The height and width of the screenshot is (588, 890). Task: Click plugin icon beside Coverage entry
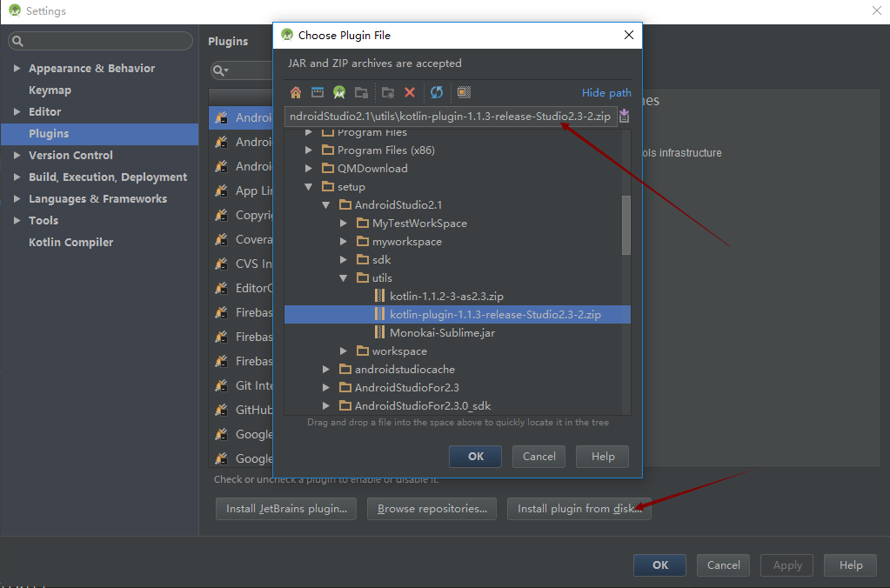point(221,239)
